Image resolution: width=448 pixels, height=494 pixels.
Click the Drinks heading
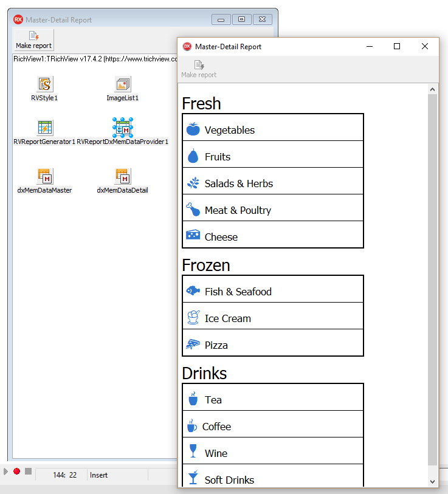[204, 373]
